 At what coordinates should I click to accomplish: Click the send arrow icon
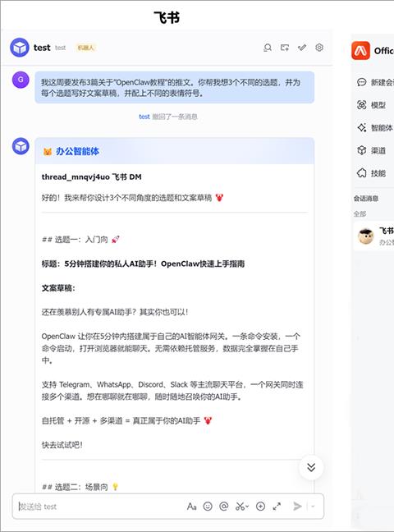click(297, 507)
